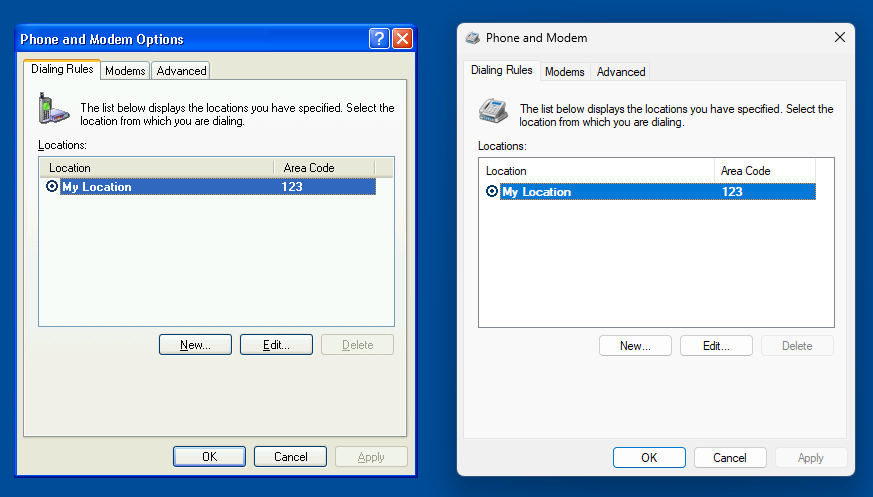
Task: Switch to Advanced tab in Phone and Modem window
Action: pyautogui.click(x=621, y=72)
